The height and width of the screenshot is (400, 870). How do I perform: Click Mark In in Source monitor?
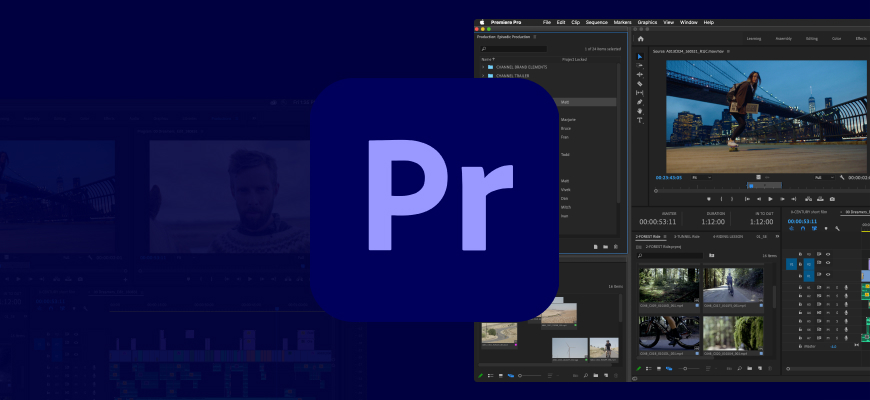tap(721, 199)
